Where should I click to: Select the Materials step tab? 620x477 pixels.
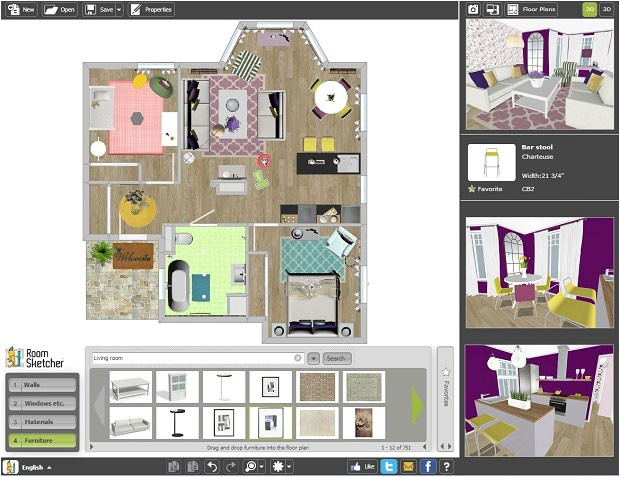(41, 421)
